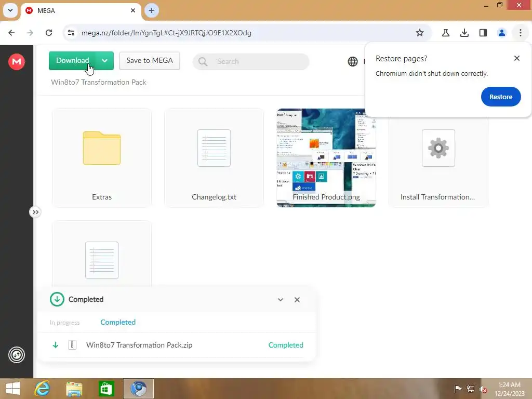Click Save to MEGA button
Viewport: 532px width, 399px height.
pos(150,61)
